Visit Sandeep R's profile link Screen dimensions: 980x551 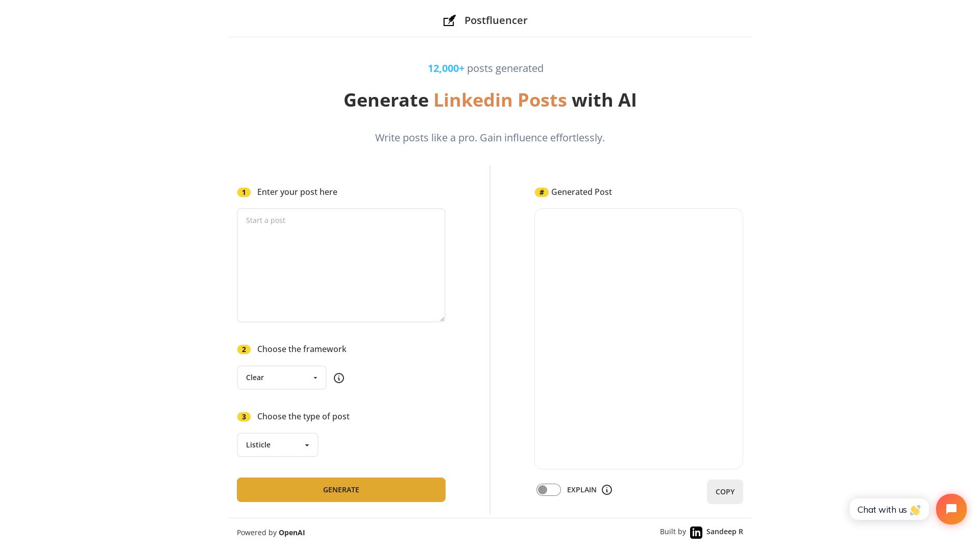pos(724,532)
